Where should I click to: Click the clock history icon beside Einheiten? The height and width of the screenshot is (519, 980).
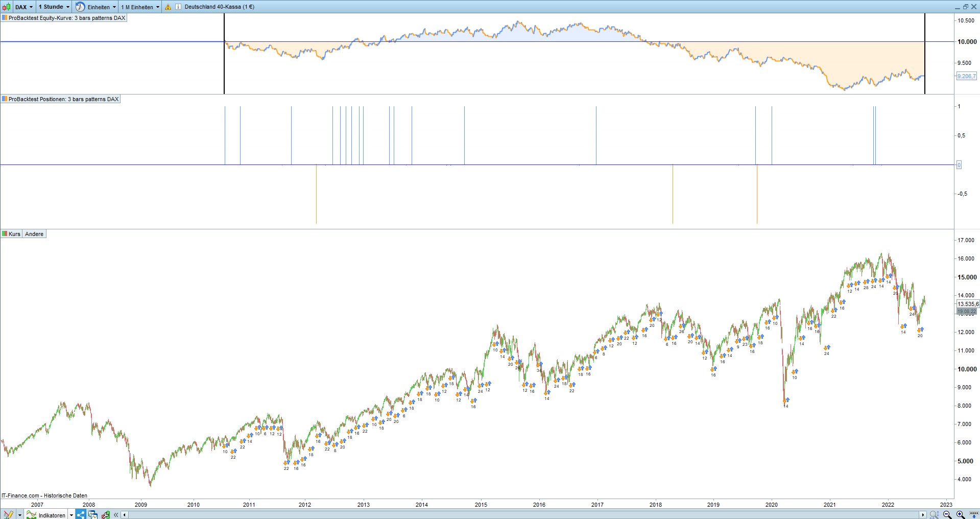pos(80,7)
